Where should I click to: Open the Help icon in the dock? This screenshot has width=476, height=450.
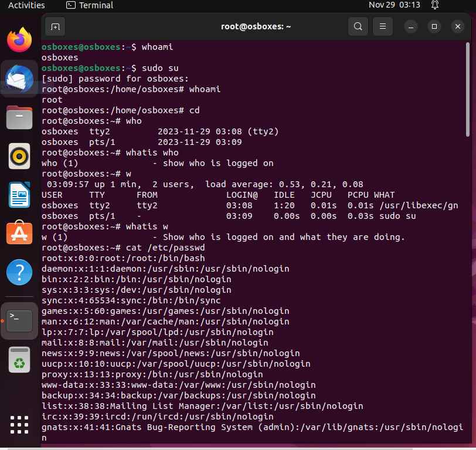tap(19, 272)
